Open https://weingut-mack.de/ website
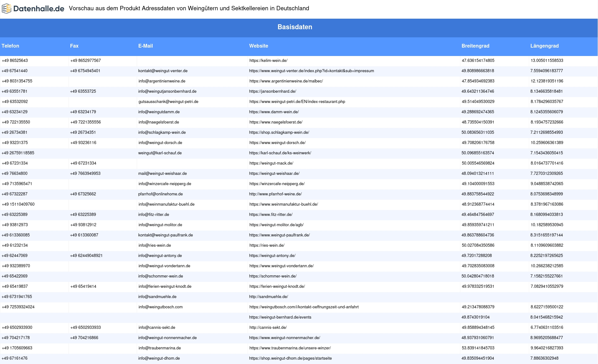Screen dimensions: 598x364 [x=271, y=163]
